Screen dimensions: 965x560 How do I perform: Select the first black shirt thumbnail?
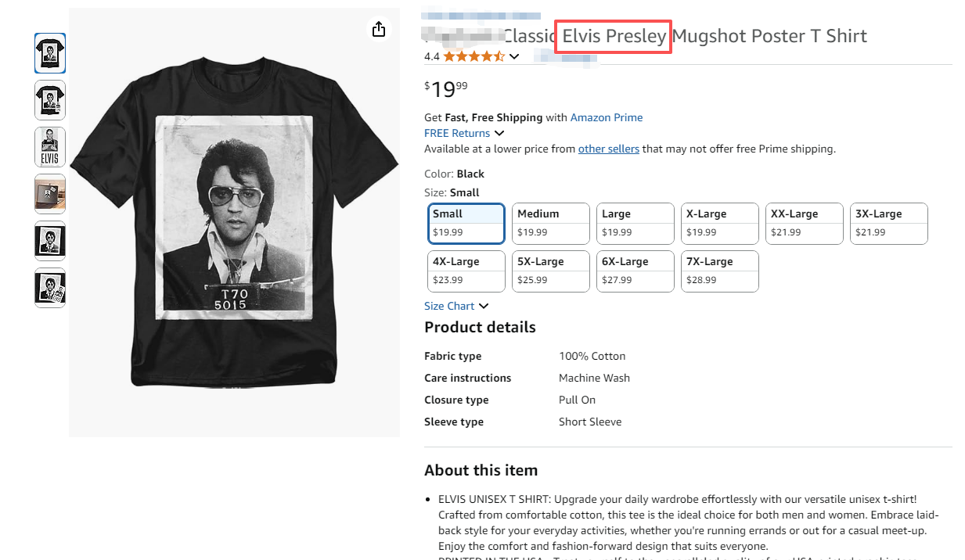pyautogui.click(x=50, y=53)
